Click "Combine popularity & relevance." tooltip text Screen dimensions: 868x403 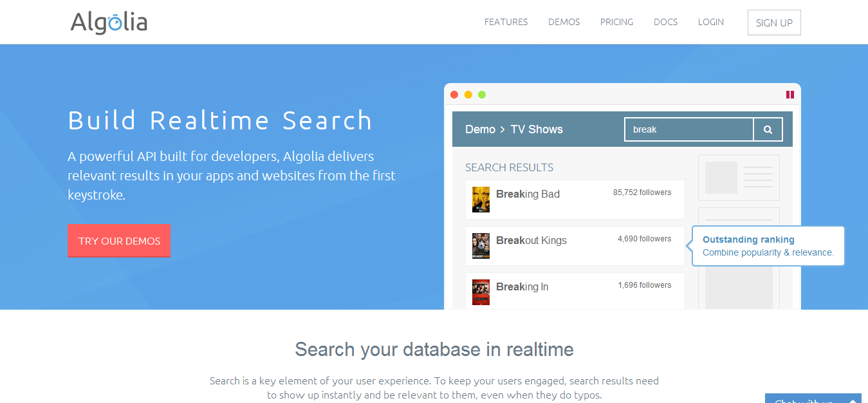[768, 252]
